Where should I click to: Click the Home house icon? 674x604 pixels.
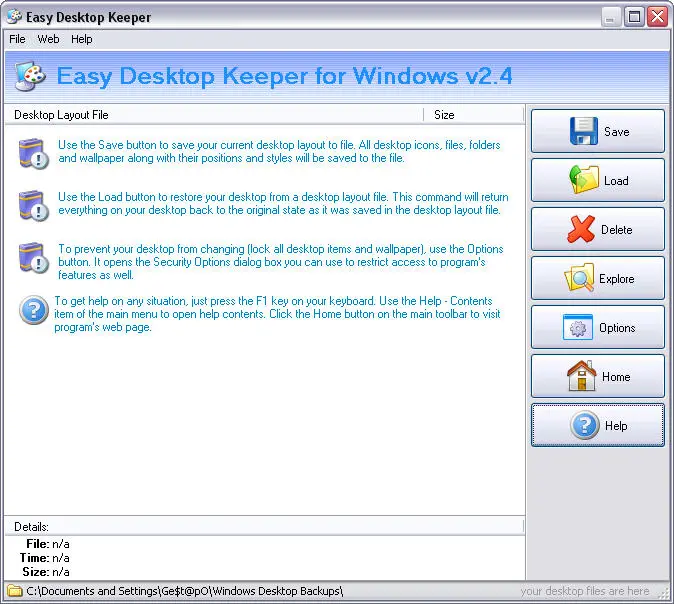[x=581, y=376]
